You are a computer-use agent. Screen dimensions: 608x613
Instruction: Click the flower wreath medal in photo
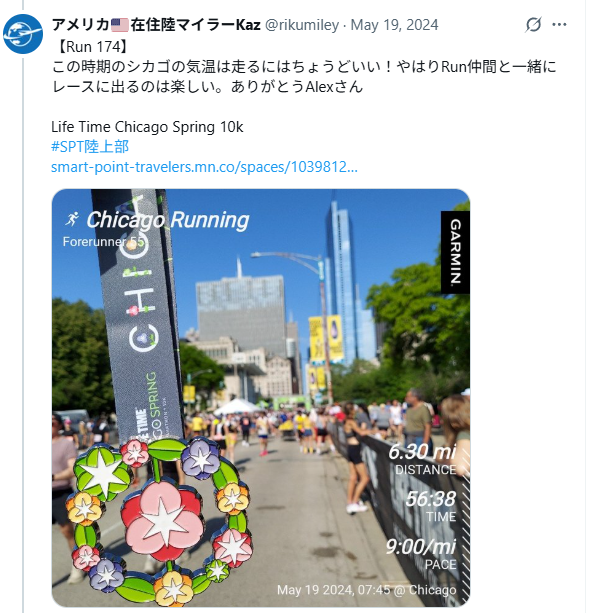[158, 520]
